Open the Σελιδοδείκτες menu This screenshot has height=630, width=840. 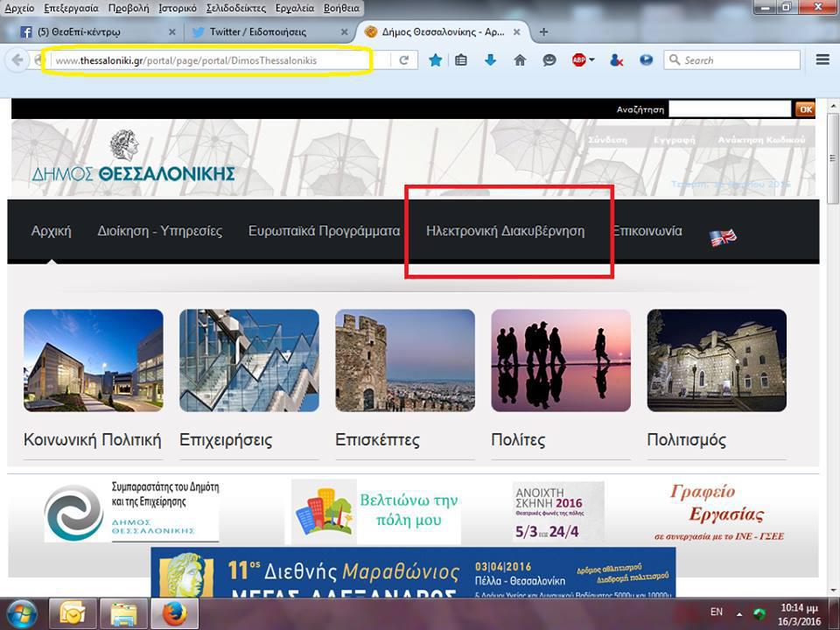236,8
